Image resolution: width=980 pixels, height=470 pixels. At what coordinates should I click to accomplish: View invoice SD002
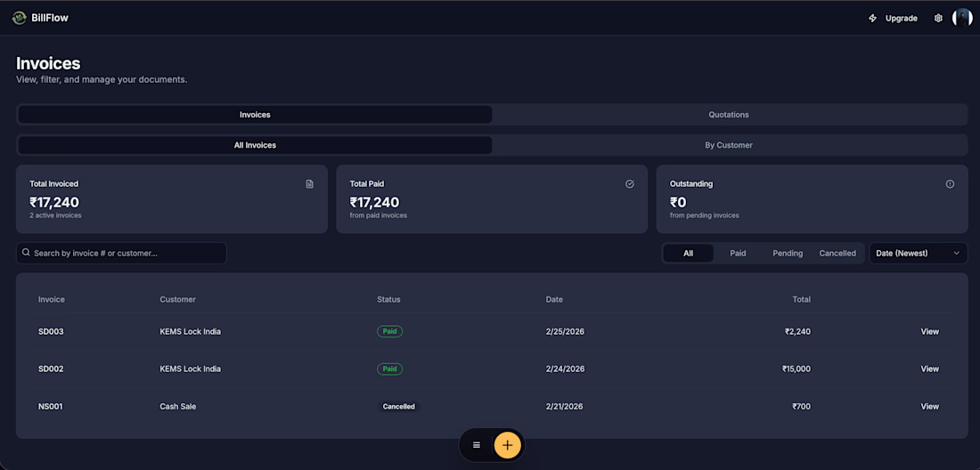(929, 369)
